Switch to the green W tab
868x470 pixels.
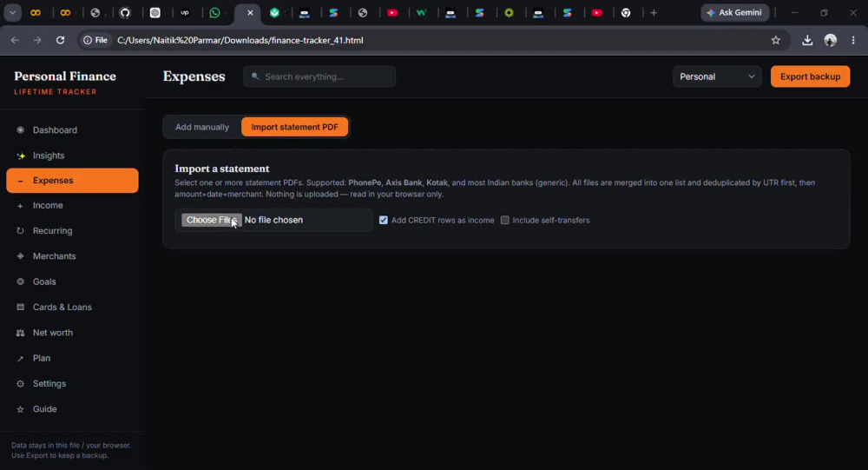(x=422, y=13)
